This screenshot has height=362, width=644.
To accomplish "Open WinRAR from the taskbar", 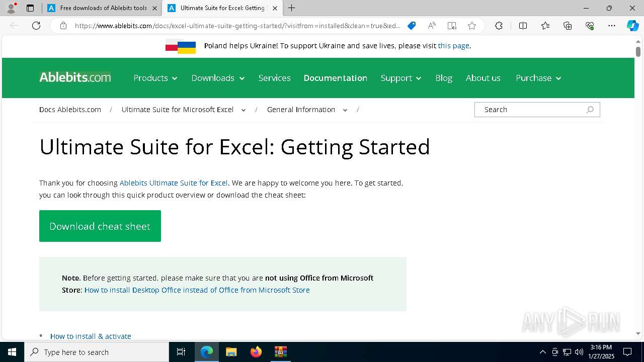I will tap(280, 352).
